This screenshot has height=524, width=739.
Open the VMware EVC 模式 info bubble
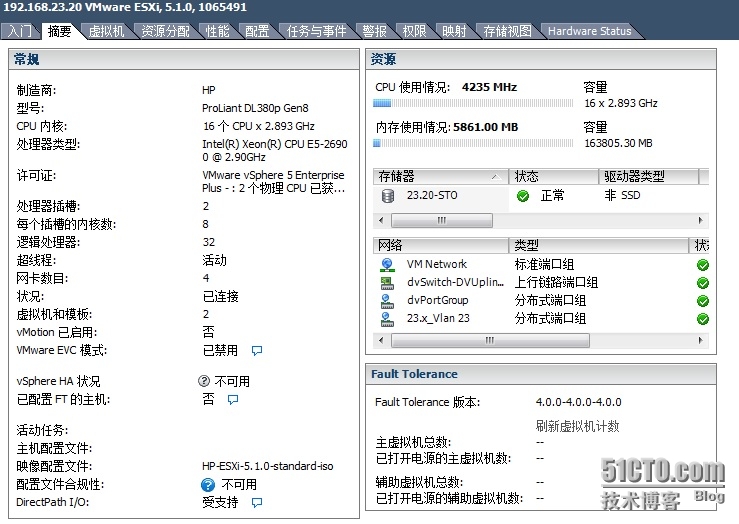[257, 351]
